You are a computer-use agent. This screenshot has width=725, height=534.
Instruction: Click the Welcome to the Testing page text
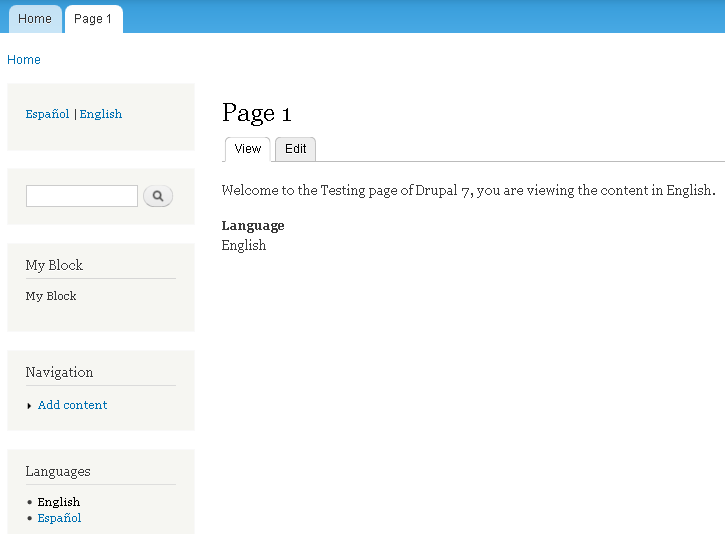click(x=468, y=190)
